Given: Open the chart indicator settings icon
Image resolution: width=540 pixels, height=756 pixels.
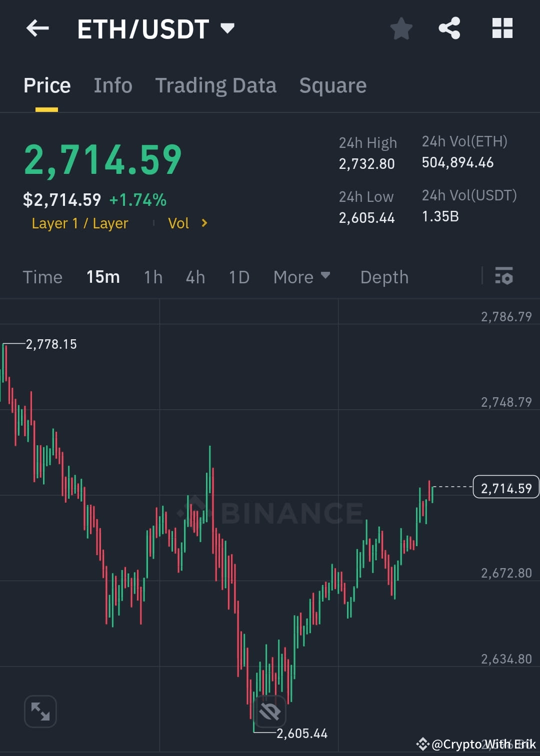Looking at the screenshot, I should pyautogui.click(x=503, y=277).
